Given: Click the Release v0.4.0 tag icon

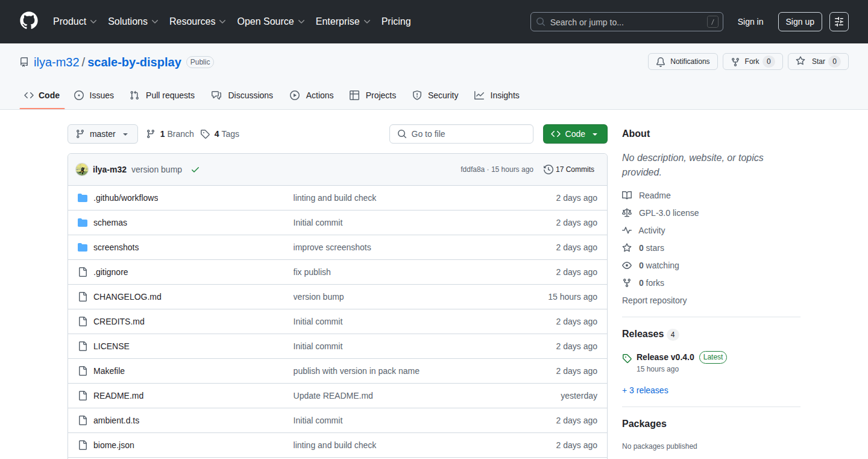Looking at the screenshot, I should pyautogui.click(x=627, y=358).
